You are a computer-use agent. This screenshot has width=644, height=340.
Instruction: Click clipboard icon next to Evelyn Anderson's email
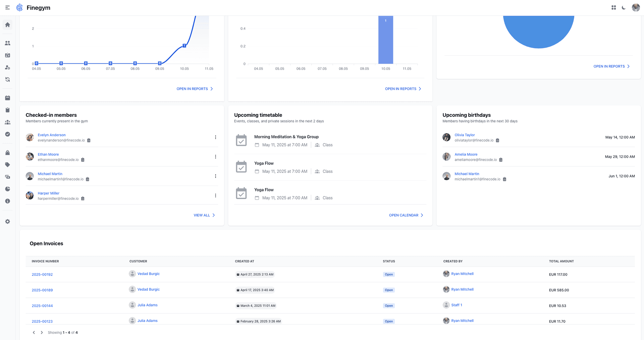pos(89,140)
